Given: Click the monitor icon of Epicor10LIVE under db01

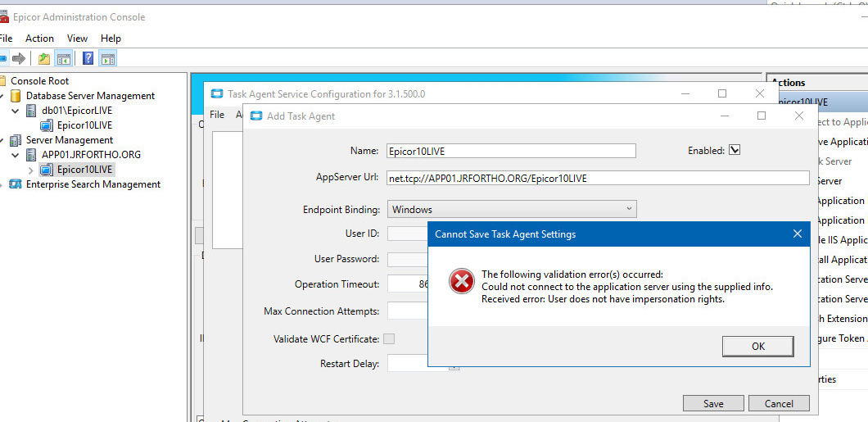Looking at the screenshot, I should click(x=47, y=125).
